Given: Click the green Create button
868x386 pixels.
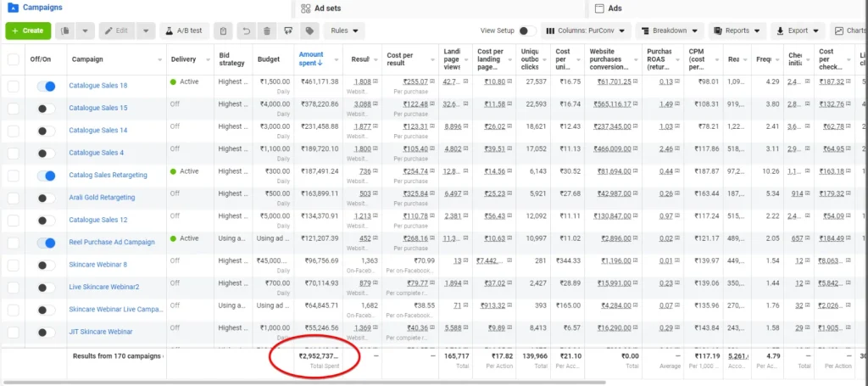Looking at the screenshot, I should 28,31.
